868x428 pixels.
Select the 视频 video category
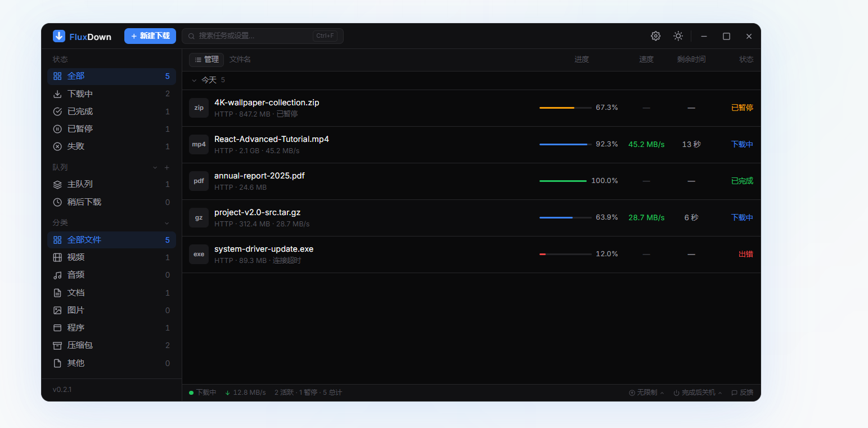pos(111,257)
